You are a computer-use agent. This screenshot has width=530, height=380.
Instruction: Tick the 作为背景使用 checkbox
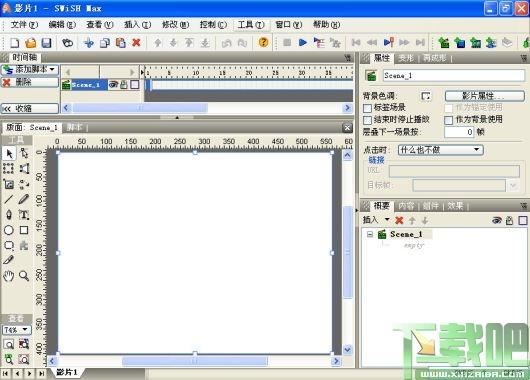pos(449,120)
